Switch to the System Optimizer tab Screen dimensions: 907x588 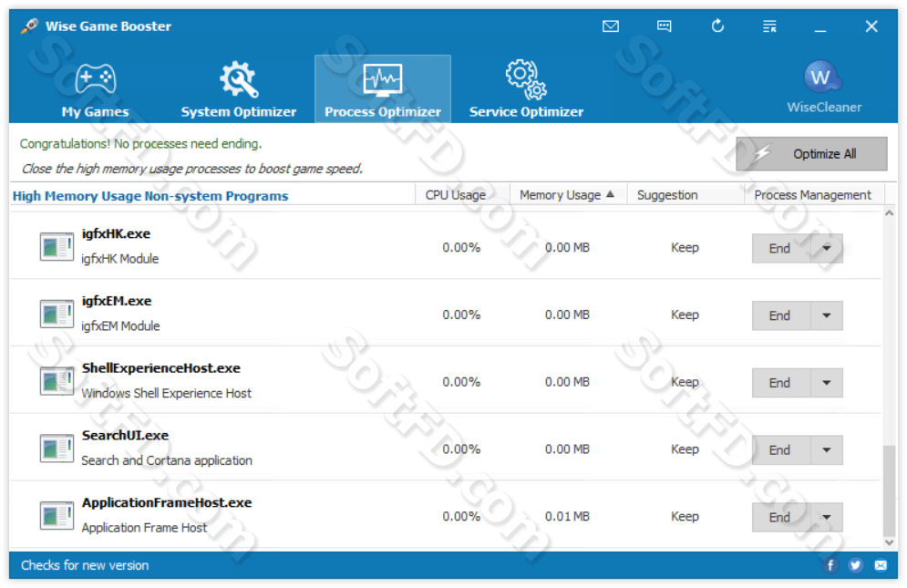(238, 89)
